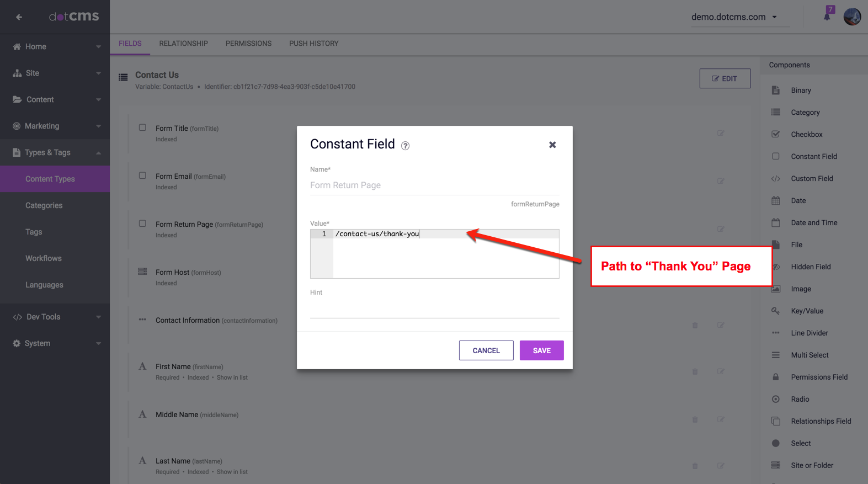The width and height of the screenshot is (868, 484).
Task: Open the demo.dotcms.com site dropdown
Action: (734, 17)
